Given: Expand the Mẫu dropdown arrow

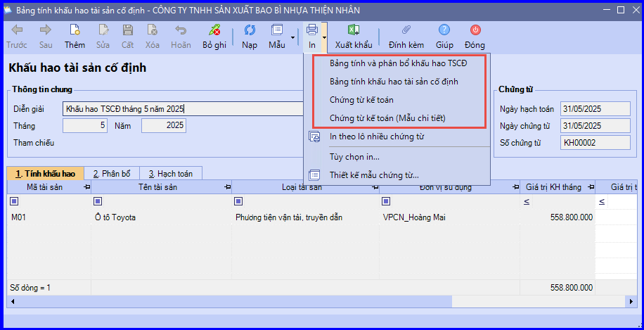Looking at the screenshot, I should [293, 37].
